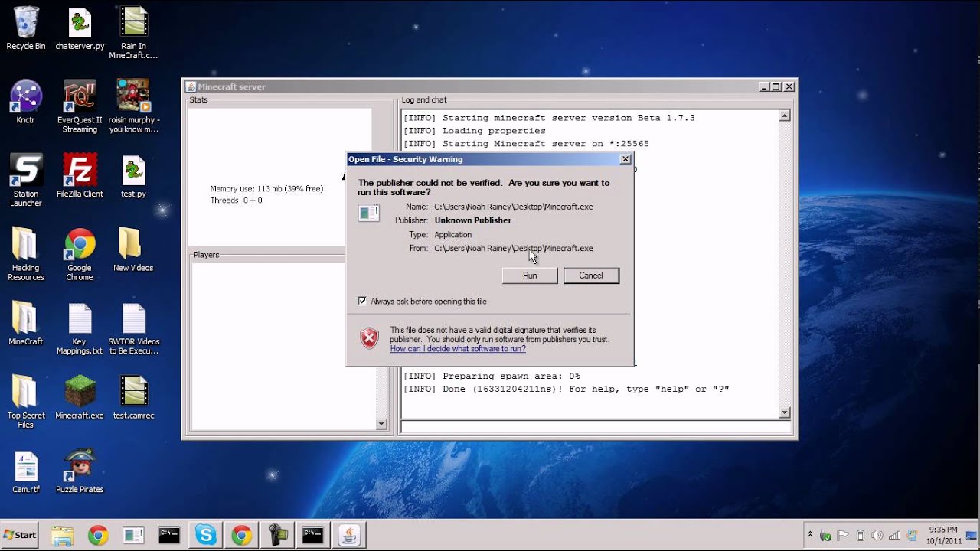Select the FileZilla Client shortcut
Screen dimensions: 980x551
(x=80, y=176)
